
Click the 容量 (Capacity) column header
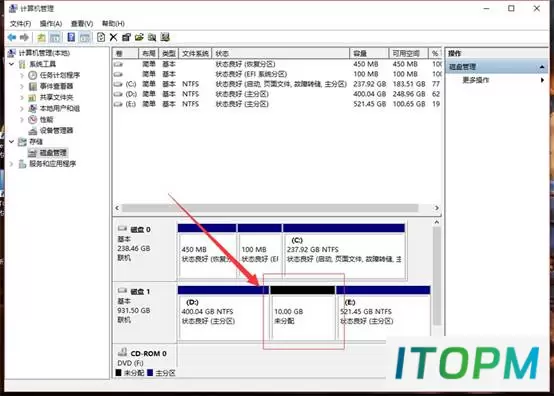point(369,53)
